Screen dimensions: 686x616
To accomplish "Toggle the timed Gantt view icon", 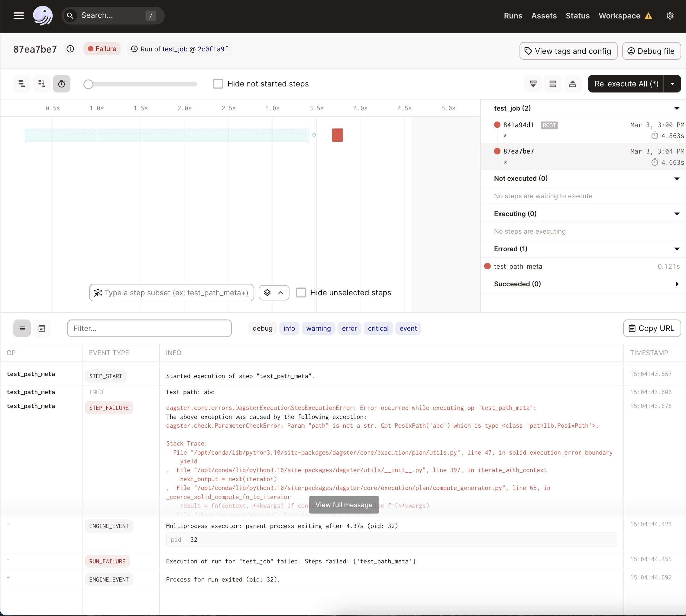I will (x=62, y=84).
